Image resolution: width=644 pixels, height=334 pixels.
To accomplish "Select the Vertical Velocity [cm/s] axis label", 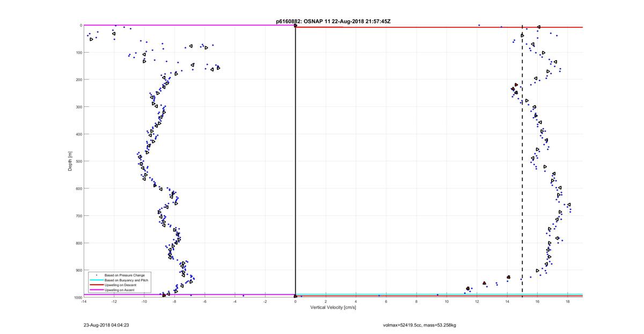I will pos(333,308).
